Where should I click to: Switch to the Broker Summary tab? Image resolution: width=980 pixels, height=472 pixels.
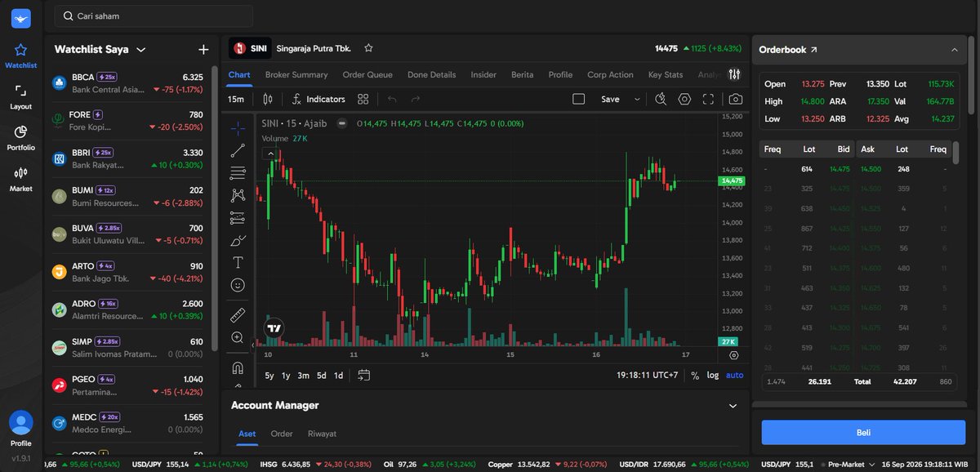click(296, 74)
